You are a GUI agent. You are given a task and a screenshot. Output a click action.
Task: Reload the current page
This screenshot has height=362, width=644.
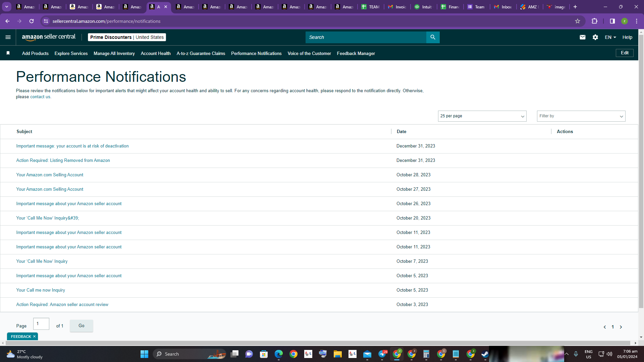pos(32,21)
